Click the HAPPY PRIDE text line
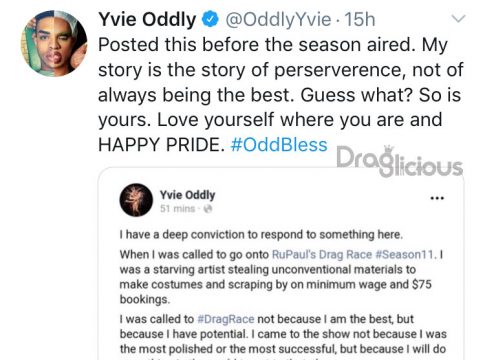This screenshot has width=485, height=360. pos(161,145)
